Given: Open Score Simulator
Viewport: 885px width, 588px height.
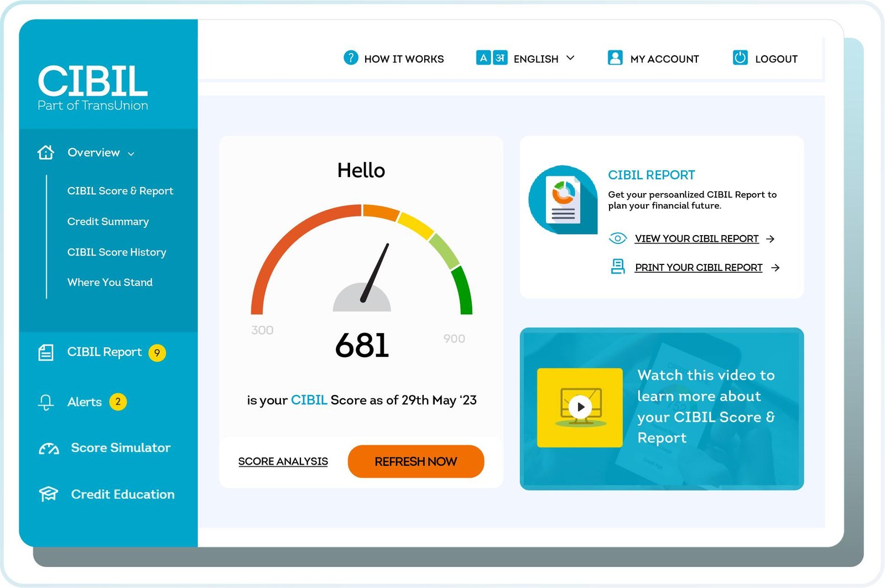Looking at the screenshot, I should [x=121, y=447].
